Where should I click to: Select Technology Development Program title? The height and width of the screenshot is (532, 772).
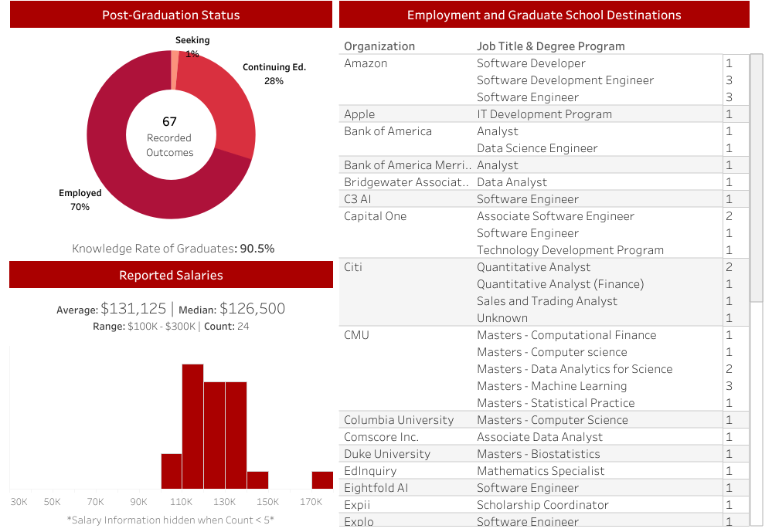click(x=570, y=250)
